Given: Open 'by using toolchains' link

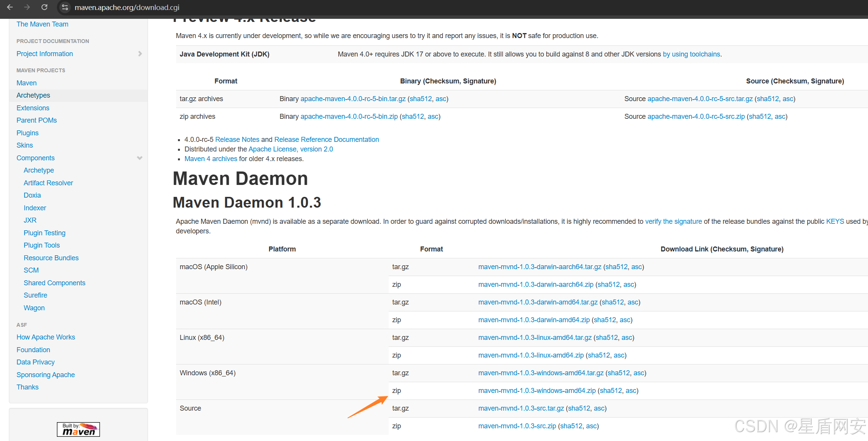Looking at the screenshot, I should coord(691,54).
